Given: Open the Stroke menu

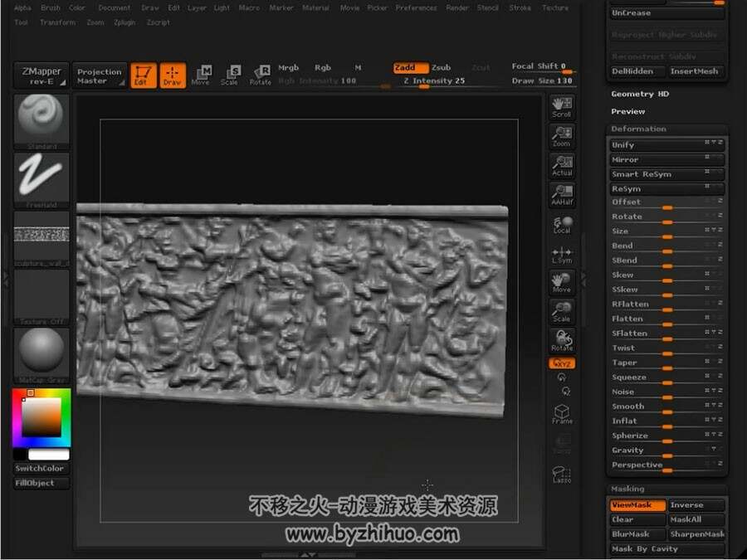Looking at the screenshot, I should pos(520,8).
